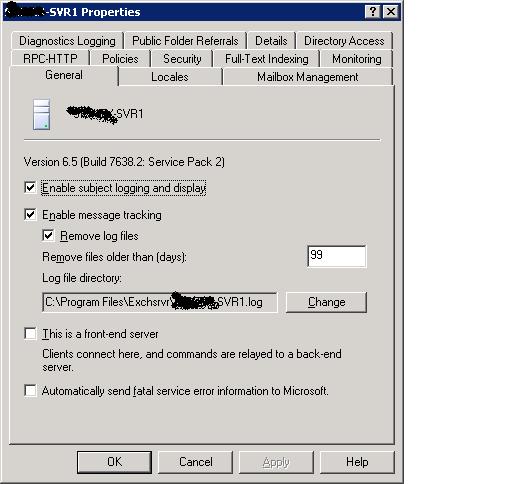Select the Details tab
512x484 pixels.
pyautogui.click(x=271, y=41)
